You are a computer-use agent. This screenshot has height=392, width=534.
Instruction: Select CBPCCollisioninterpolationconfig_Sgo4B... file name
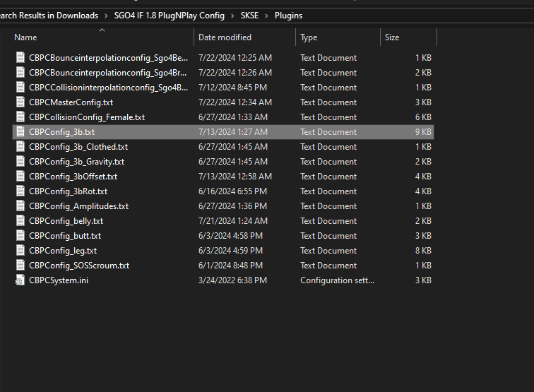(108, 88)
